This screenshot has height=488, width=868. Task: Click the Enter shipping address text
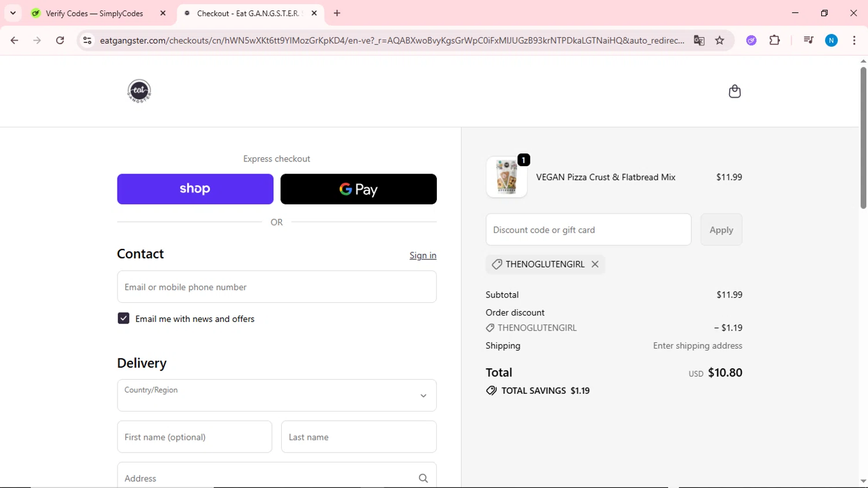coord(697,346)
